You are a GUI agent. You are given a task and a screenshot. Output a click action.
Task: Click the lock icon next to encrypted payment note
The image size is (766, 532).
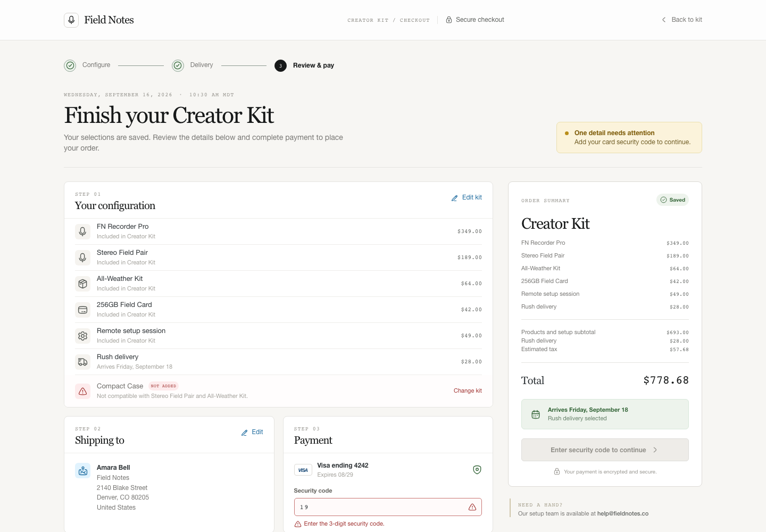coord(557,471)
